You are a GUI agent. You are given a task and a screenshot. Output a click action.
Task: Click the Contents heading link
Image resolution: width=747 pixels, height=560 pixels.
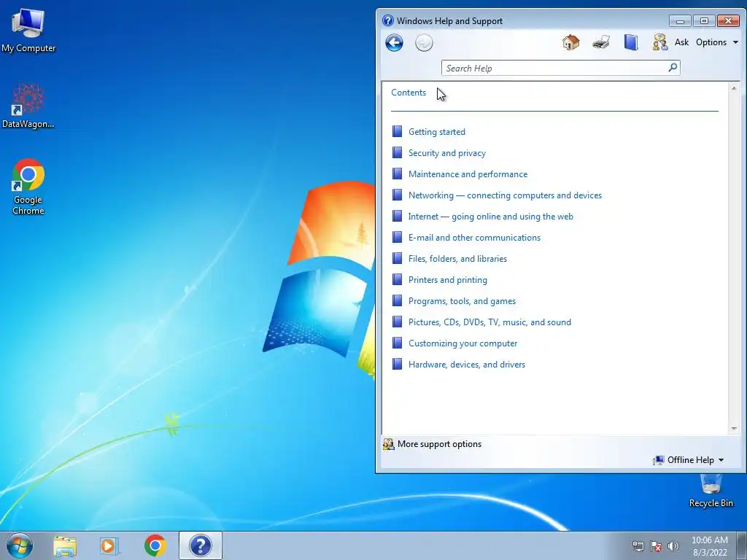tap(409, 93)
